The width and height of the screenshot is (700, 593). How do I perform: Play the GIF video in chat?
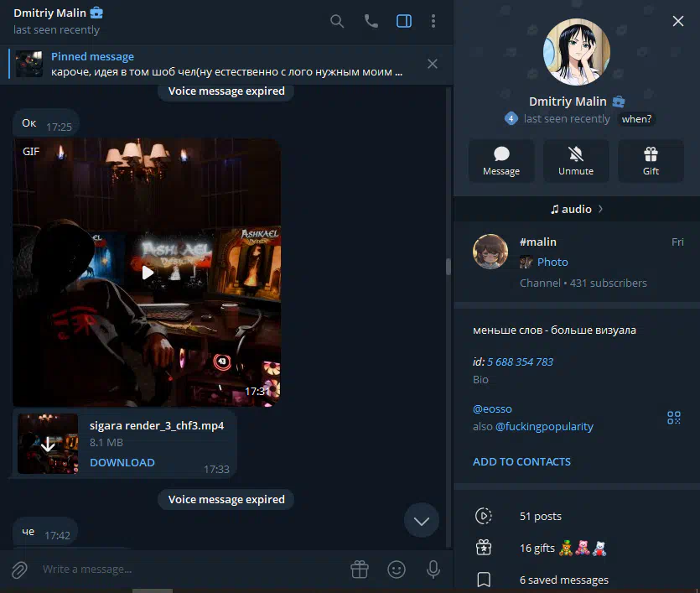[148, 273]
